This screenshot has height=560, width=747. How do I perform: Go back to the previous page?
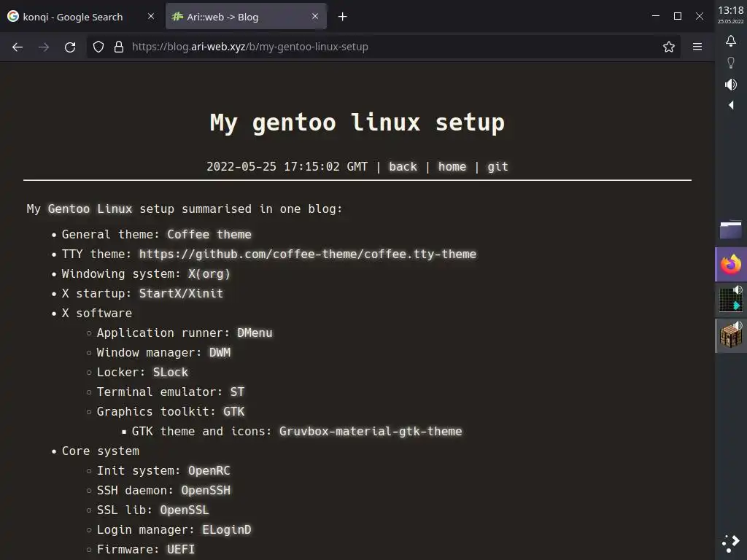click(x=18, y=47)
